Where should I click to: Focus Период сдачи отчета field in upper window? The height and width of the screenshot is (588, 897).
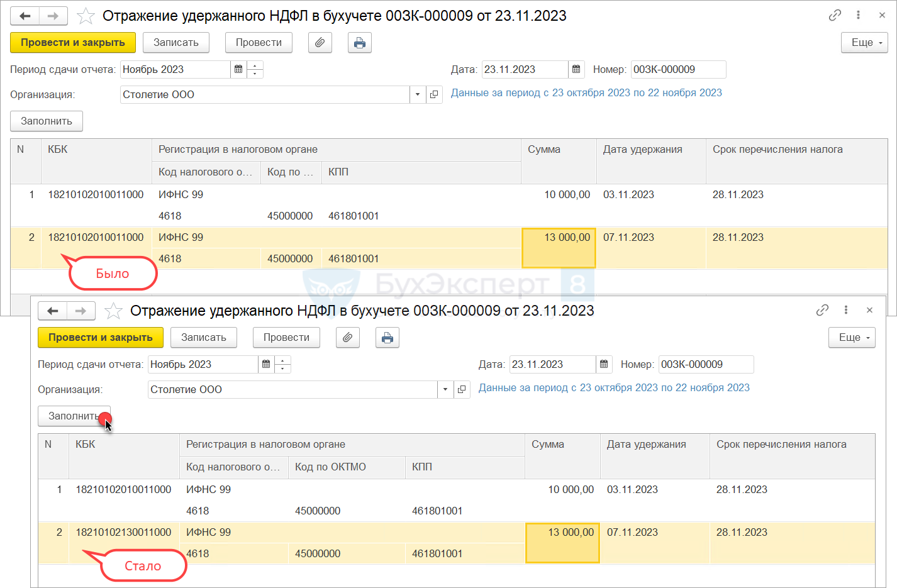(175, 70)
